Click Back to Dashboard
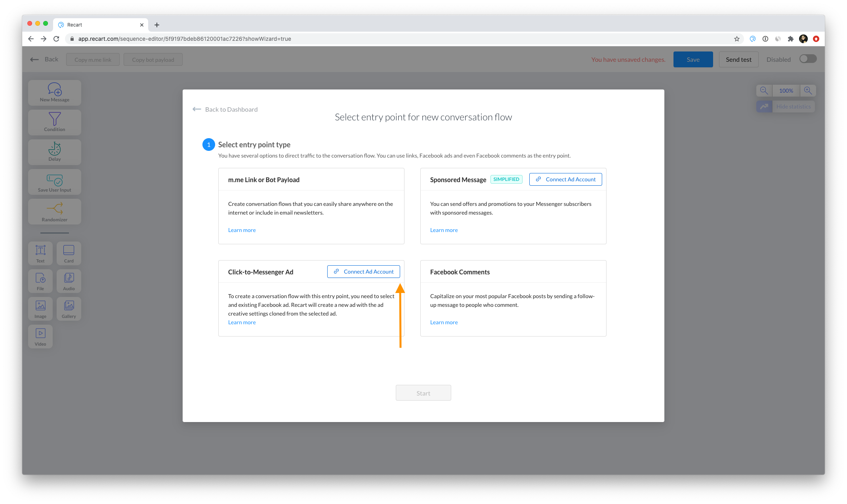The image size is (847, 504). click(225, 109)
